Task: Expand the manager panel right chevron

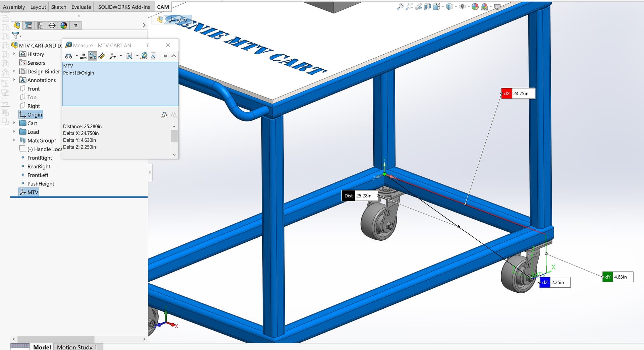Action: point(144,25)
